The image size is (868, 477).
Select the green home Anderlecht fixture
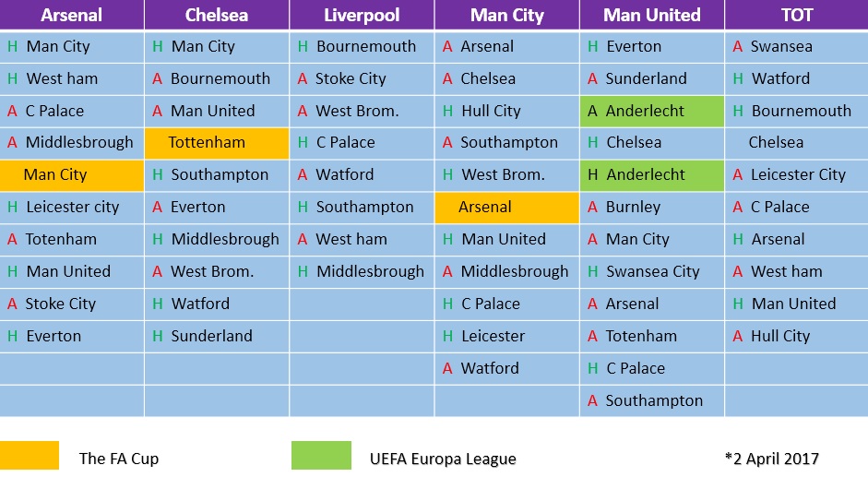(x=651, y=175)
